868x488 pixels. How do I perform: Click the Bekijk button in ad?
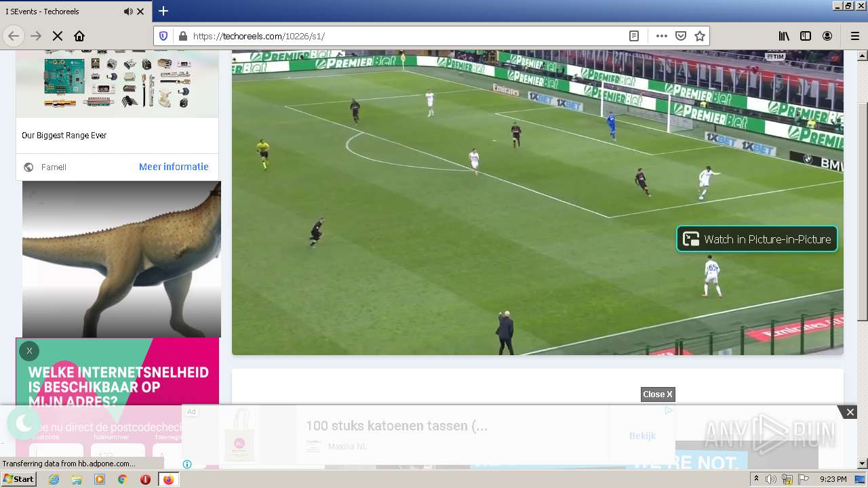point(642,436)
